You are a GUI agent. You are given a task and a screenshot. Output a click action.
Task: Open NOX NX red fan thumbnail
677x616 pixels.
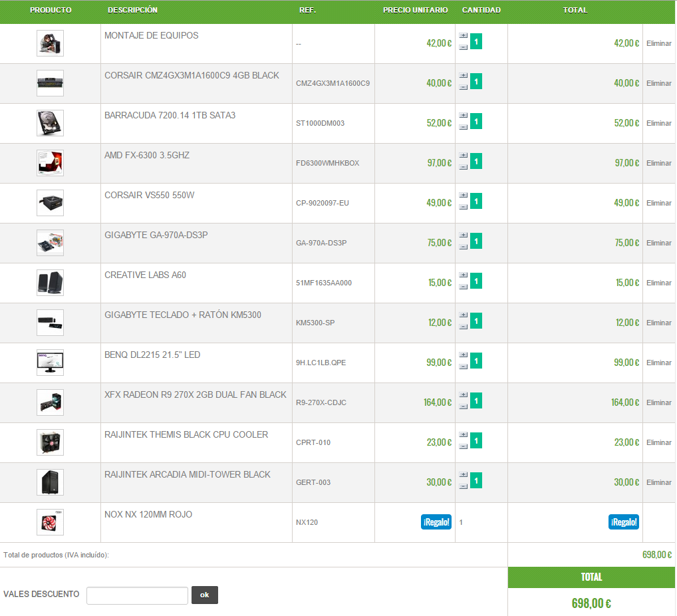tap(50, 522)
